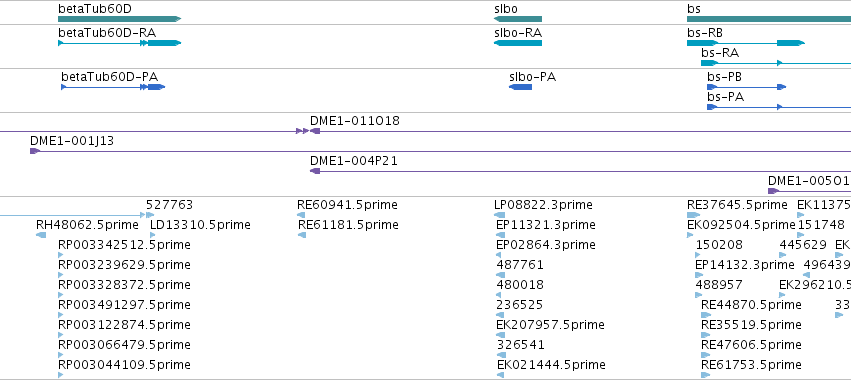Open EK207957.5prime feature label

click(550, 325)
